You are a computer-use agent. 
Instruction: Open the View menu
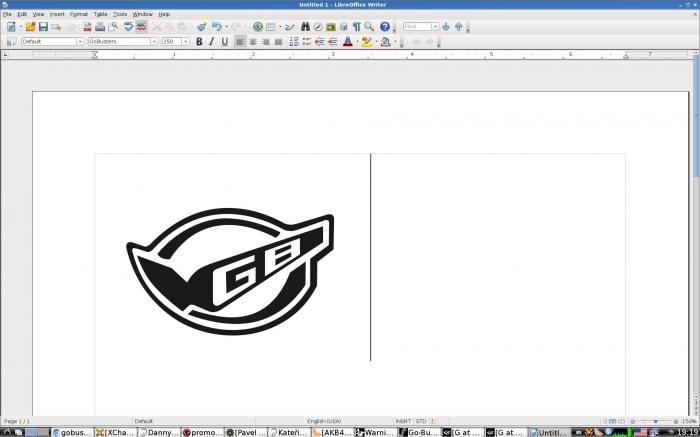(x=38, y=14)
